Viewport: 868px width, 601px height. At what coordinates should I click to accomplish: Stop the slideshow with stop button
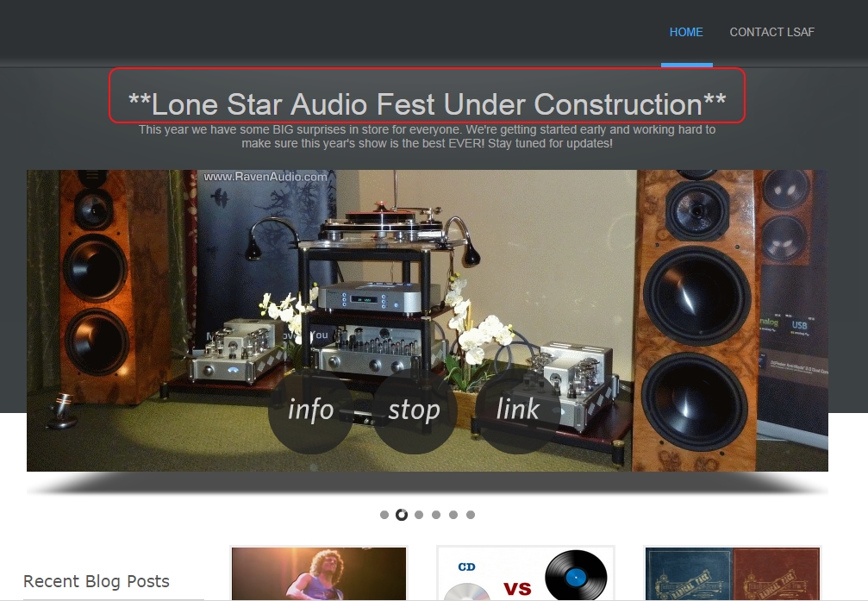[414, 410]
